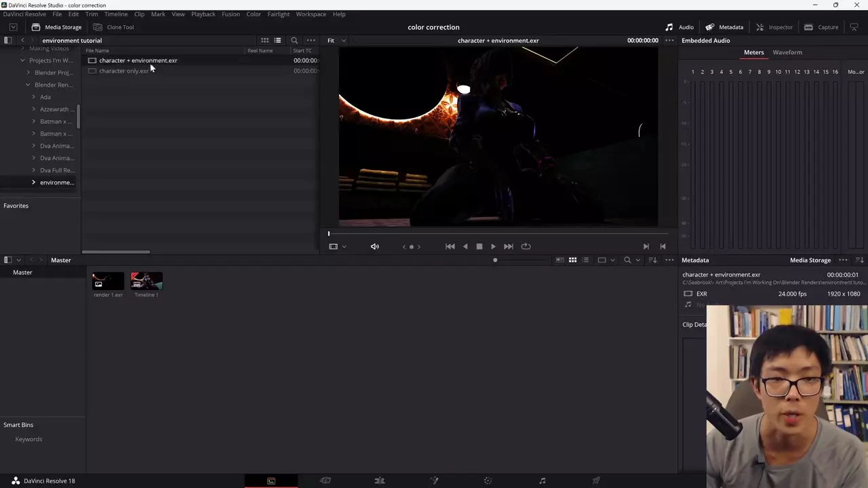Open the Fusion page from bottom bar
868x488 pixels.
434,481
